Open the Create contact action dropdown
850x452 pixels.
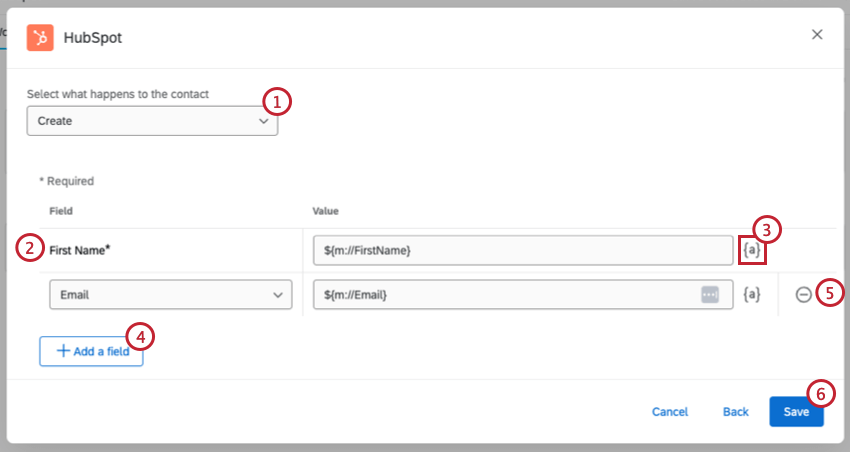coord(152,121)
